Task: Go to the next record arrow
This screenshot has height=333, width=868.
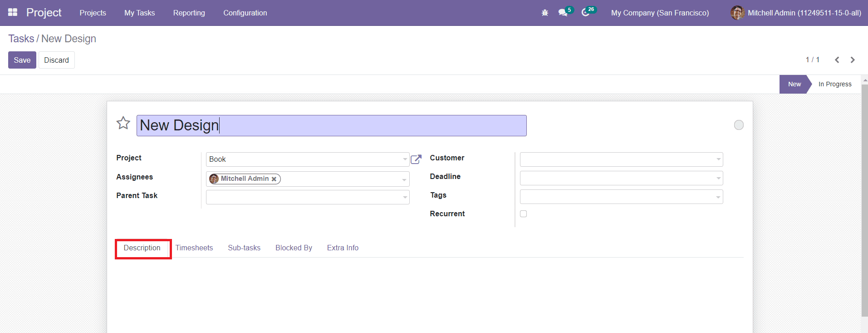Action: pyautogui.click(x=853, y=60)
